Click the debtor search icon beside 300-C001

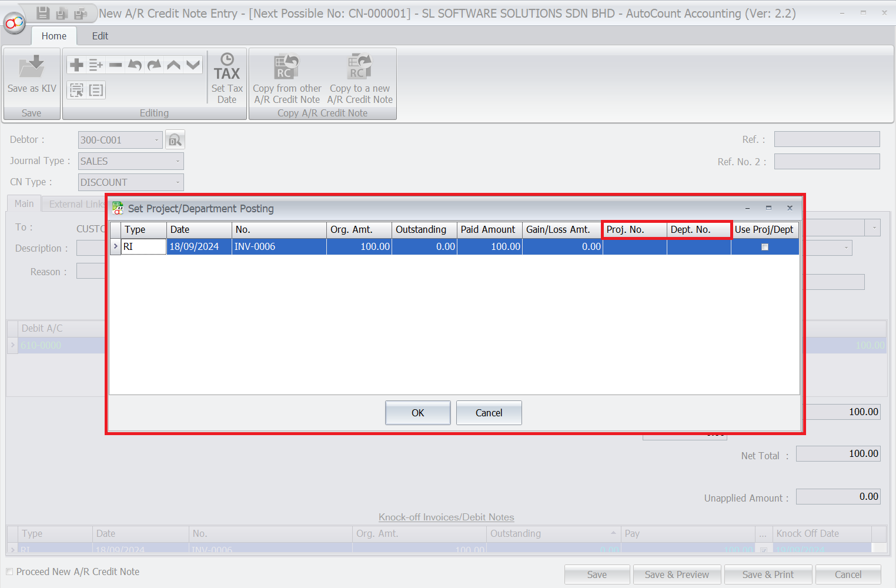click(x=175, y=140)
